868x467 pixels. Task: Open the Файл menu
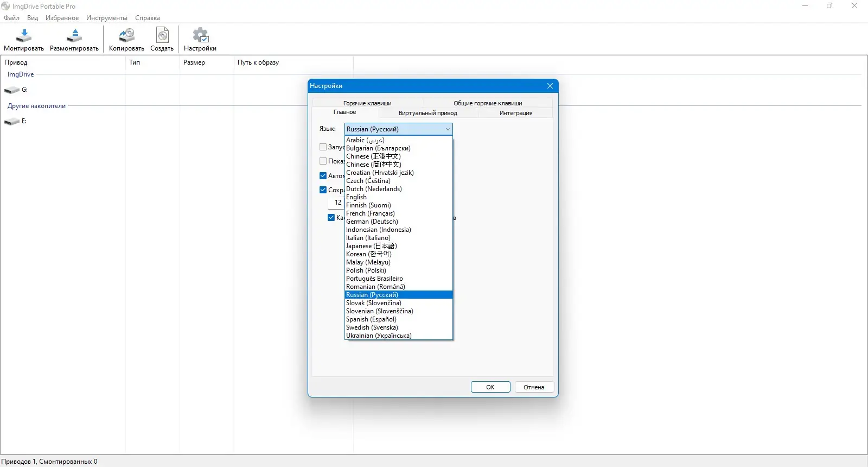(11, 18)
